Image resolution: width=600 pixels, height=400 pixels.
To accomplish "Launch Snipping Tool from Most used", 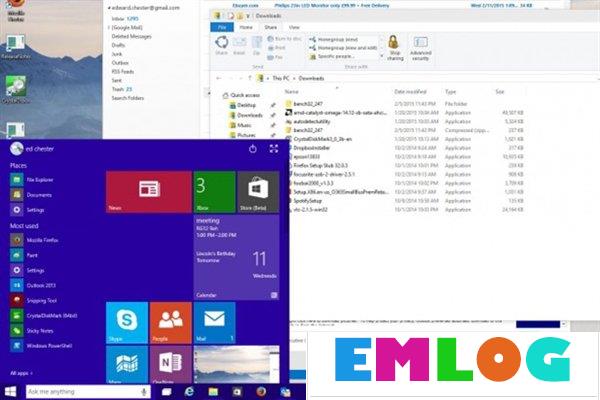I will pos(34,300).
